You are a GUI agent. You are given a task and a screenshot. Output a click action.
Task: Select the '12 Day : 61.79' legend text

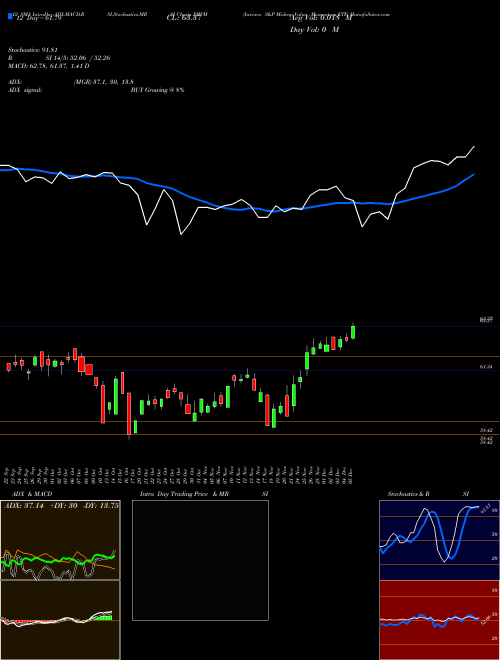(38, 17)
